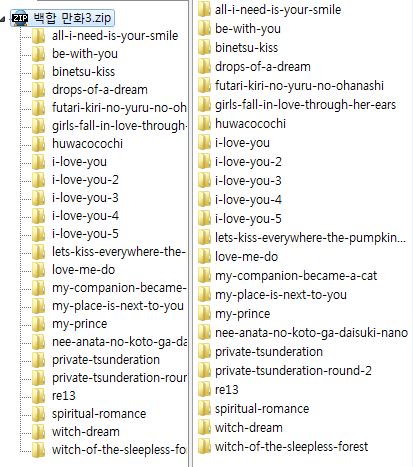Screen dimensions: 413x467
Task: Select girls-fall-in-love-through-her-ears in file list
Action: point(305,105)
